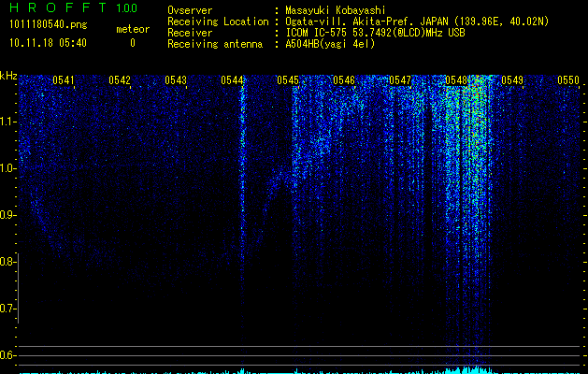Click the meteor count value 0
This screenshot has width=588, height=374.
pos(133,43)
